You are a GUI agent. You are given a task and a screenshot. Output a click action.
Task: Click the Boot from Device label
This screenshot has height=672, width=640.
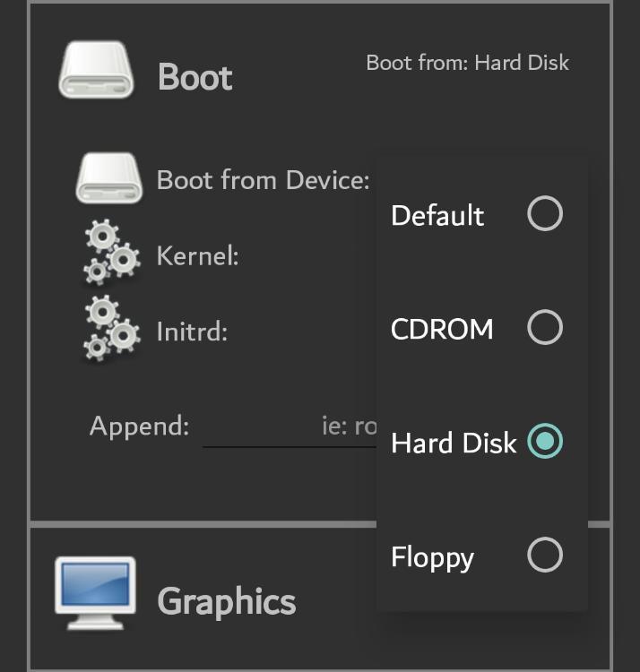coord(263,180)
